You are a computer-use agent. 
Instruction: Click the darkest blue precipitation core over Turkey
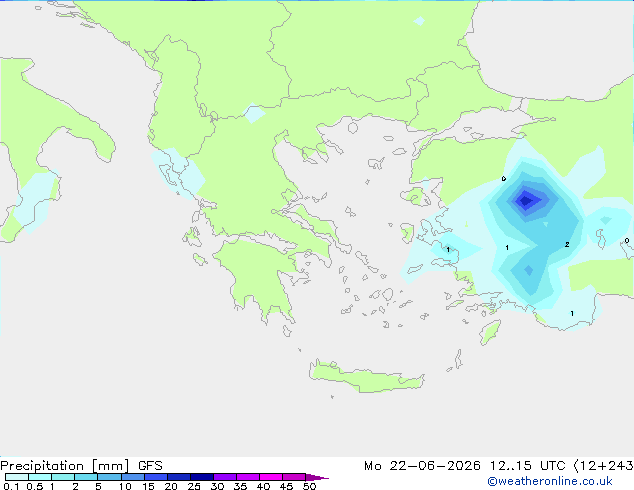pyautogui.click(x=526, y=201)
